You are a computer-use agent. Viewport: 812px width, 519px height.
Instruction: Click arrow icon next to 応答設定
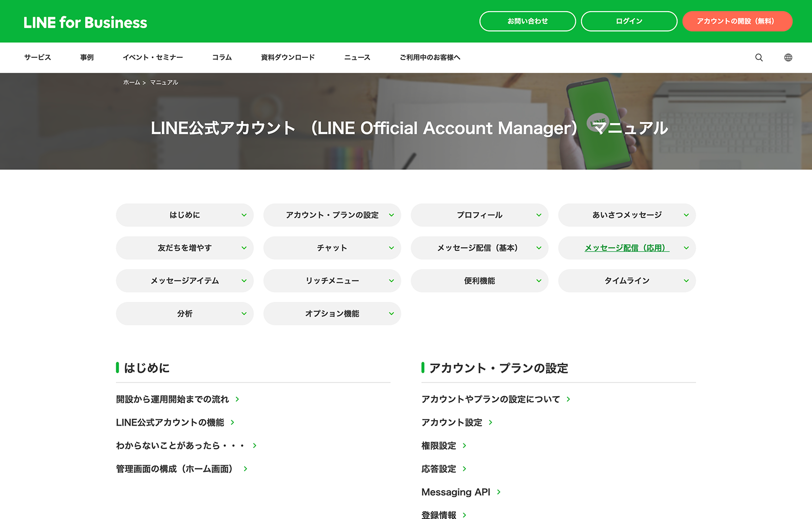coord(464,469)
